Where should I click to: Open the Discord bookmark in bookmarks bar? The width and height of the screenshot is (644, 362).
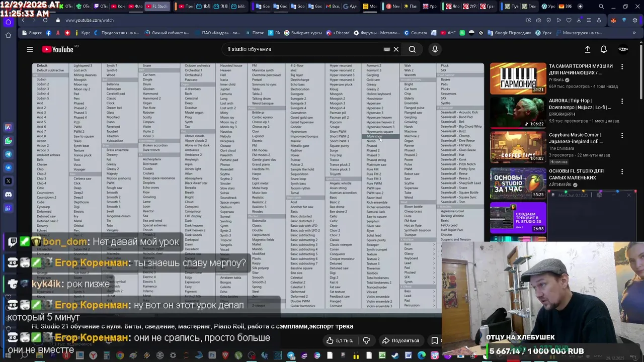click(x=338, y=33)
